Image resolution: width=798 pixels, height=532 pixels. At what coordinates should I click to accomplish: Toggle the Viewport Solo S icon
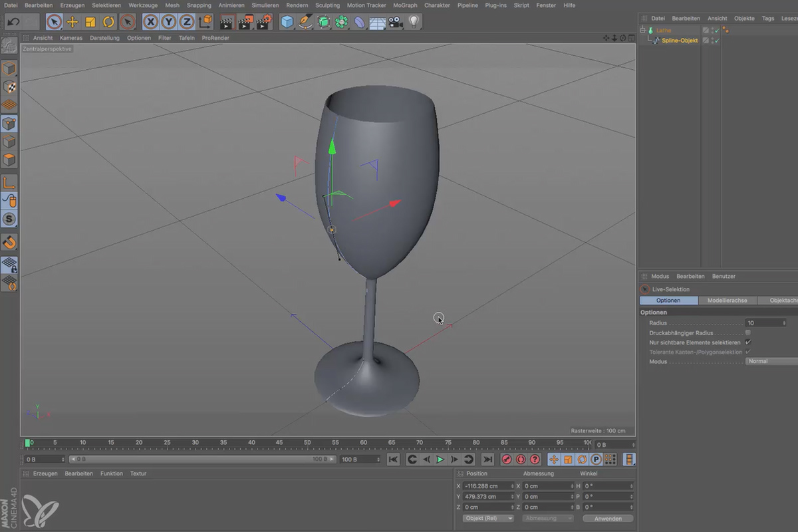tap(9, 219)
